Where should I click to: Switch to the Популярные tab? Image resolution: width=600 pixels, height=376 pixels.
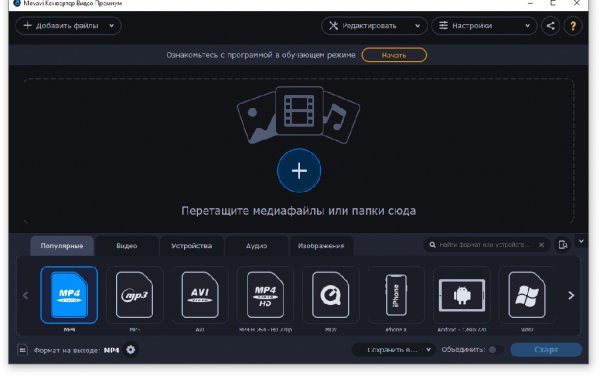[62, 246]
